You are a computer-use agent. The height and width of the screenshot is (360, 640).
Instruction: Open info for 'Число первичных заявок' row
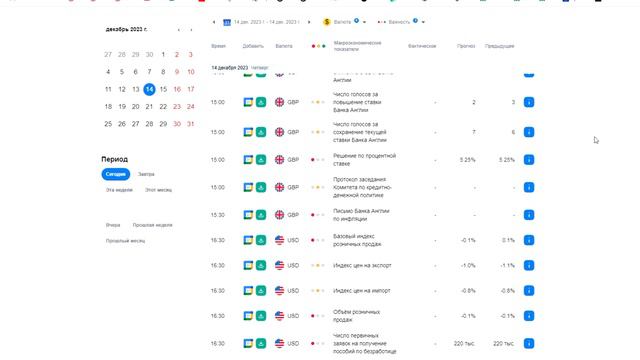pyautogui.click(x=529, y=343)
